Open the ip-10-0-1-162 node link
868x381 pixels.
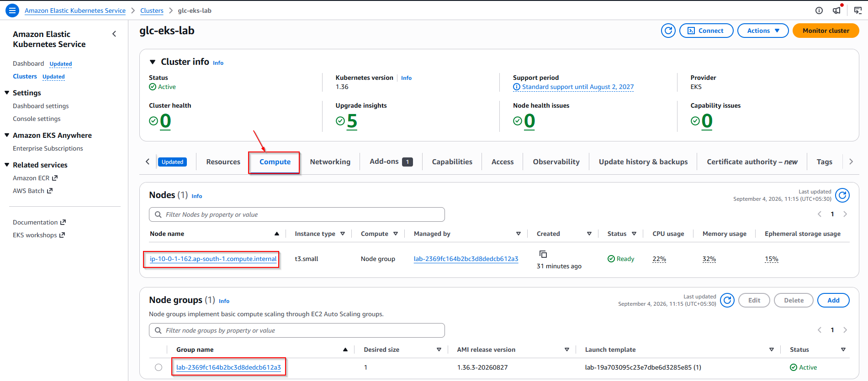[x=213, y=259]
